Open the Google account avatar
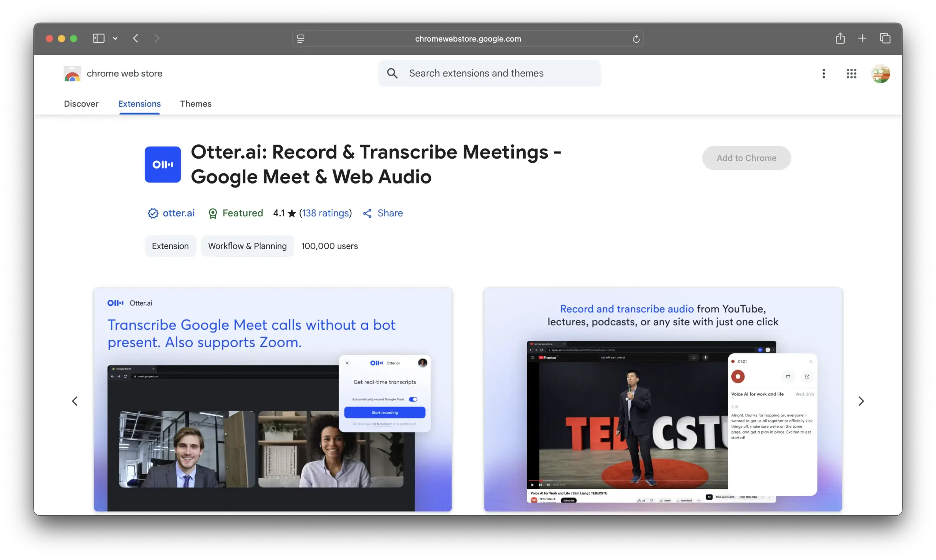Image resolution: width=936 pixels, height=560 pixels. [x=880, y=73]
